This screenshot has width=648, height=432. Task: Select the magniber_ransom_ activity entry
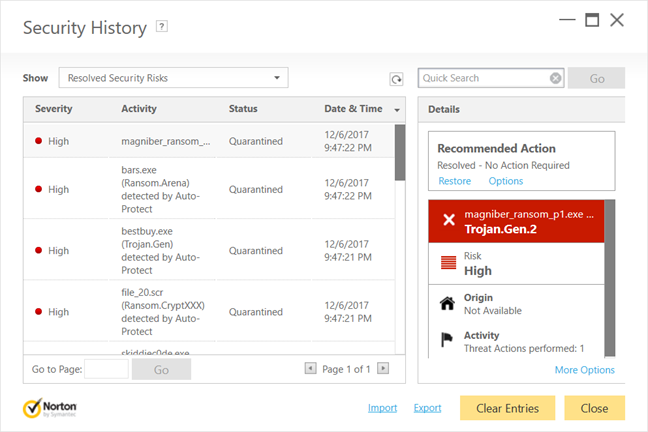coord(166,141)
